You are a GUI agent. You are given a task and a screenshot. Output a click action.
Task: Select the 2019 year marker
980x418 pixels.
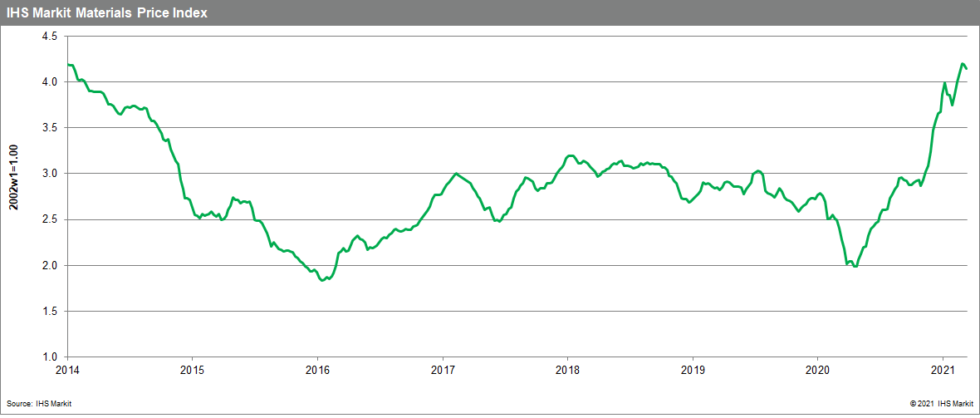693,369
